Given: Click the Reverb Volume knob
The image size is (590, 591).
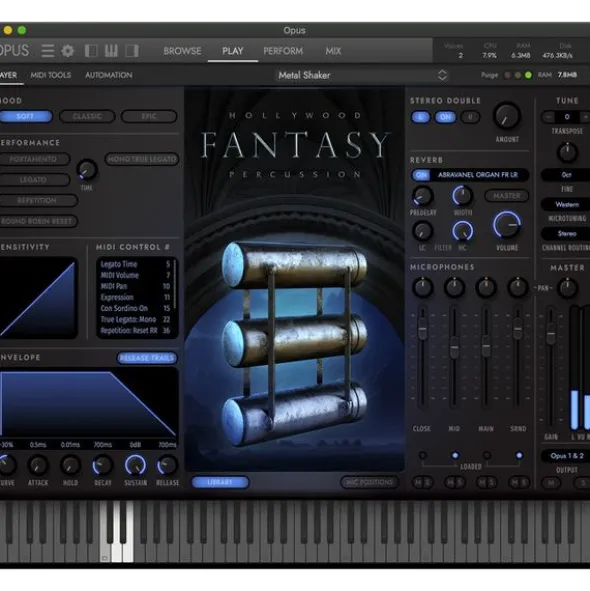Looking at the screenshot, I should (507, 225).
